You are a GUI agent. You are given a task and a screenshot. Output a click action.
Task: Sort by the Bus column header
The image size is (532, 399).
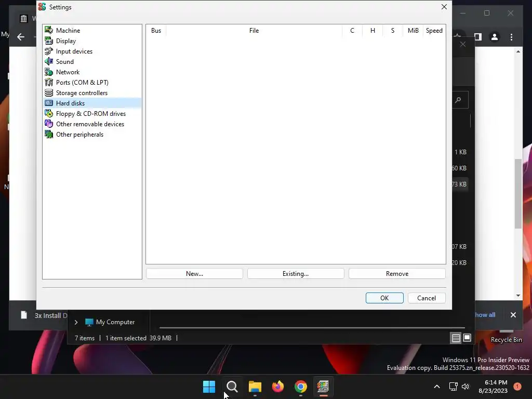[x=156, y=31]
